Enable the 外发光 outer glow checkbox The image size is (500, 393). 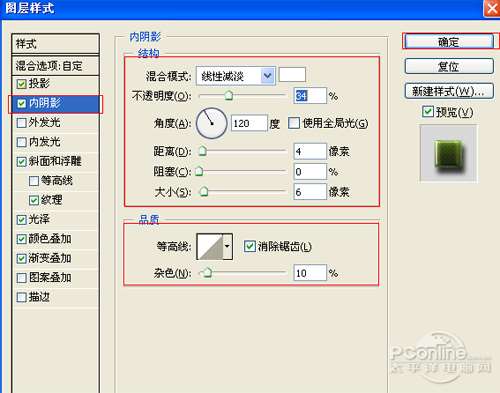coord(21,123)
